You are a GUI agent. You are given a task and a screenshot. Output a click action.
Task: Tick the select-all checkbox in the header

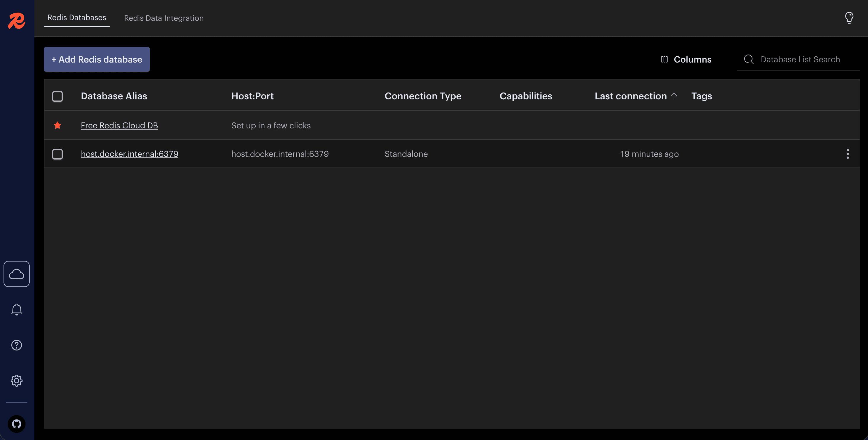tap(57, 96)
